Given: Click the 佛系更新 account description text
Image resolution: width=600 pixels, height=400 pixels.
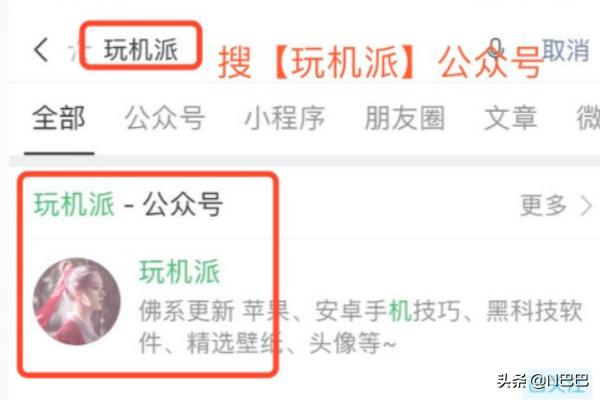Looking at the screenshot, I should 360,327.
